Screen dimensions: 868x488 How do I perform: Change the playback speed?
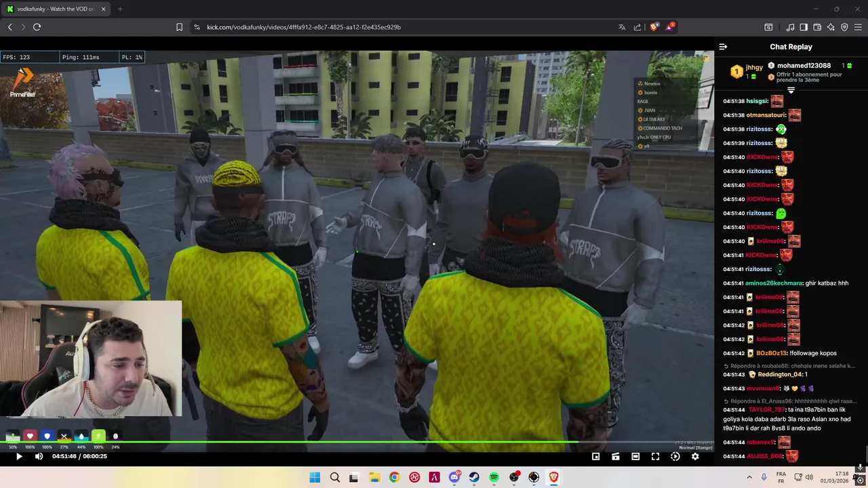[675, 457]
